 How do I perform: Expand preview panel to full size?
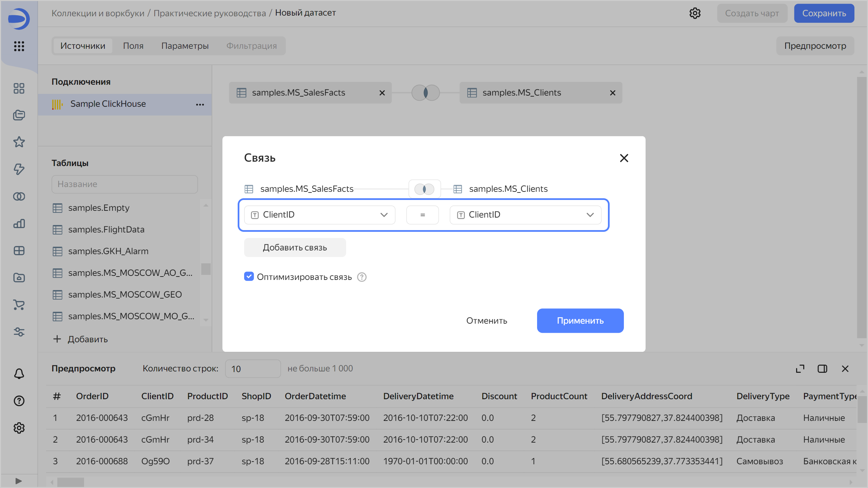pos(800,369)
